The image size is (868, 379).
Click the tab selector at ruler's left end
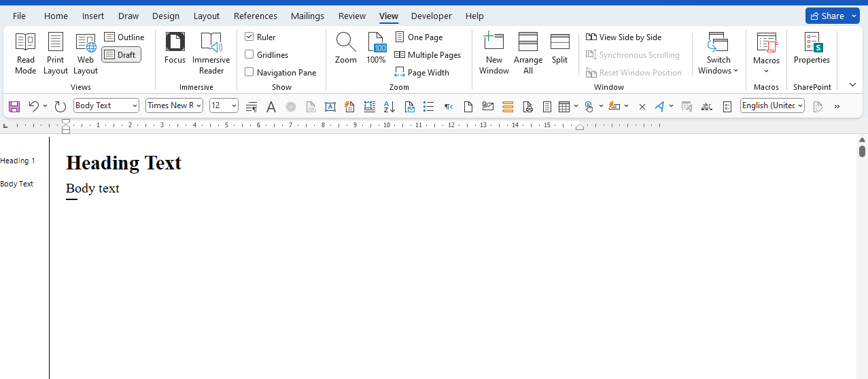point(5,125)
